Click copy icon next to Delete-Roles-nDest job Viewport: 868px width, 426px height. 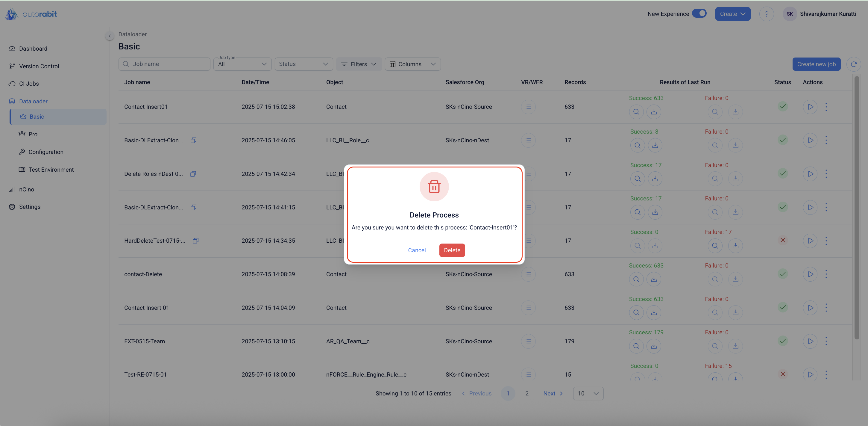193,174
